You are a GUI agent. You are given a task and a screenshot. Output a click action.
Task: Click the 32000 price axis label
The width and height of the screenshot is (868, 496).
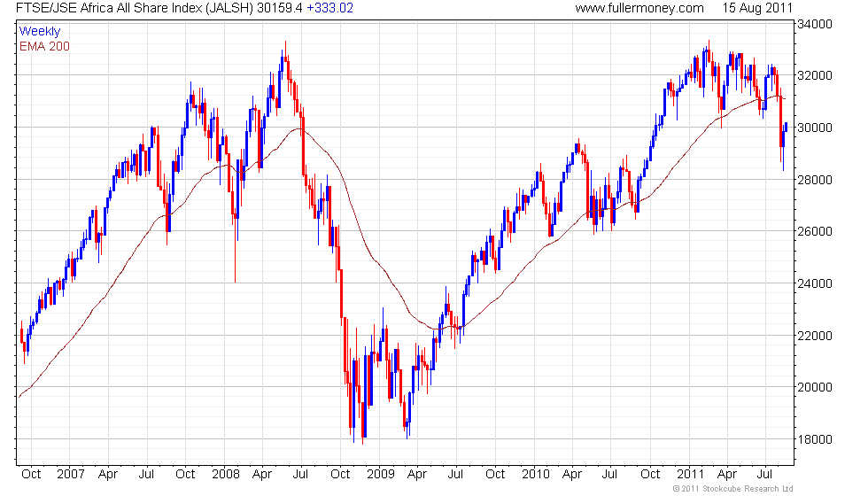pyautogui.click(x=814, y=75)
